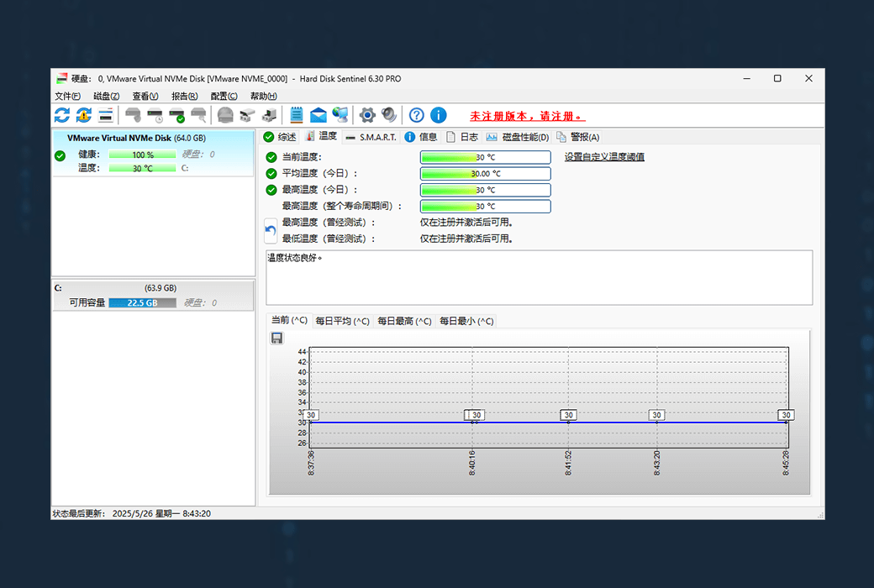This screenshot has width=874, height=588.
Task: Switch to the S.M.A.R.T. tab
Action: [371, 137]
